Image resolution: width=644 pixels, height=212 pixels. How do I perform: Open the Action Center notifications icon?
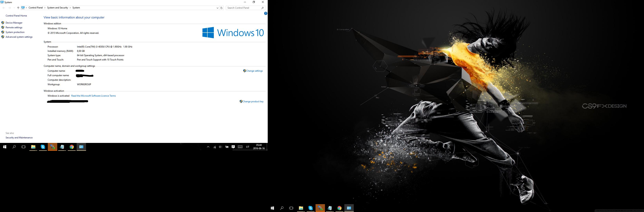click(x=233, y=147)
